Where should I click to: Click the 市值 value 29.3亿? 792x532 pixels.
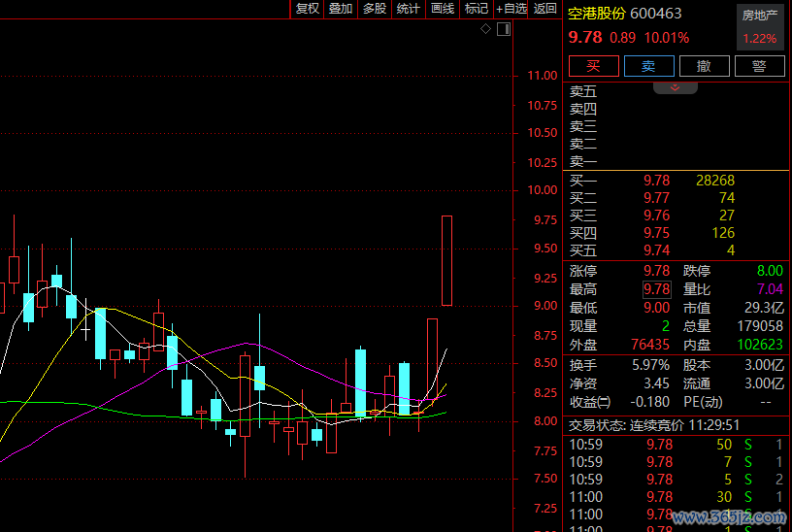[764, 308]
